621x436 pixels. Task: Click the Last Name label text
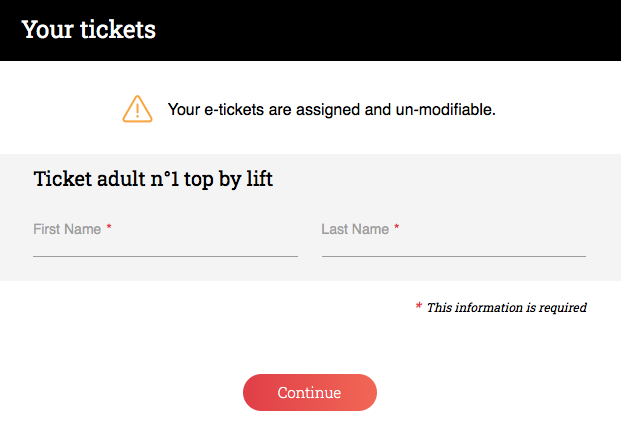tap(355, 229)
